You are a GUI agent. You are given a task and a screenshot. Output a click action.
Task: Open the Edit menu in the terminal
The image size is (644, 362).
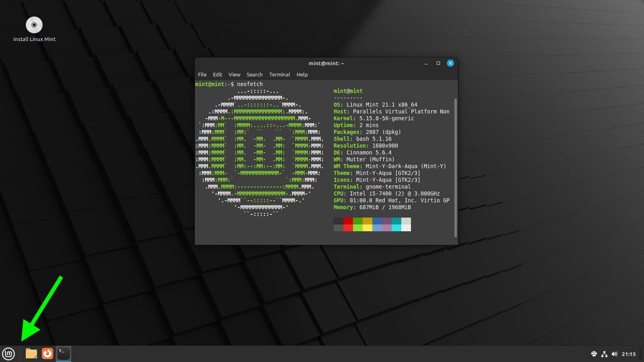coord(217,74)
